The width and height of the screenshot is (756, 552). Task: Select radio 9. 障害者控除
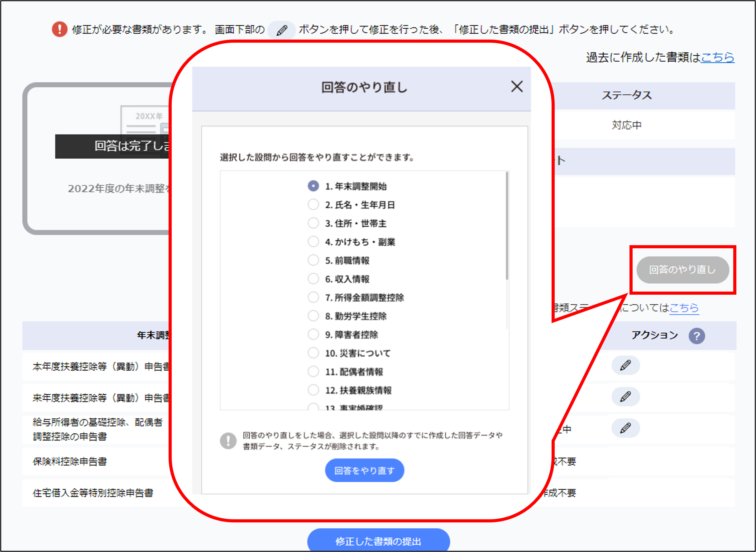click(313, 334)
